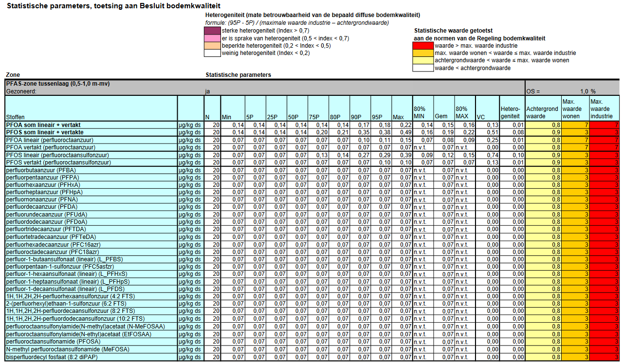This screenshot has height=364, width=623.
Task: Select the 'VC' column header
Action: [487, 109]
